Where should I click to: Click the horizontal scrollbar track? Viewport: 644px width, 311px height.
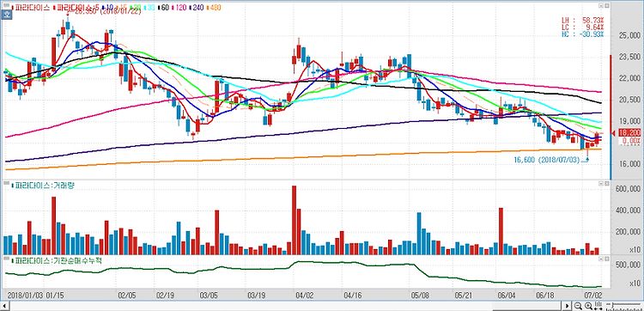[x=285, y=306]
